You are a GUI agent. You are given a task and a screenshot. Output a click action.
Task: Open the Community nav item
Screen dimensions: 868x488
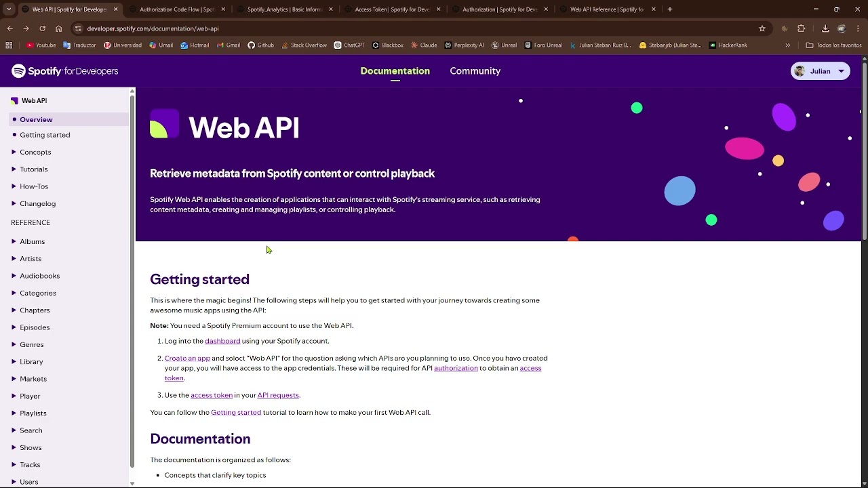(x=475, y=71)
